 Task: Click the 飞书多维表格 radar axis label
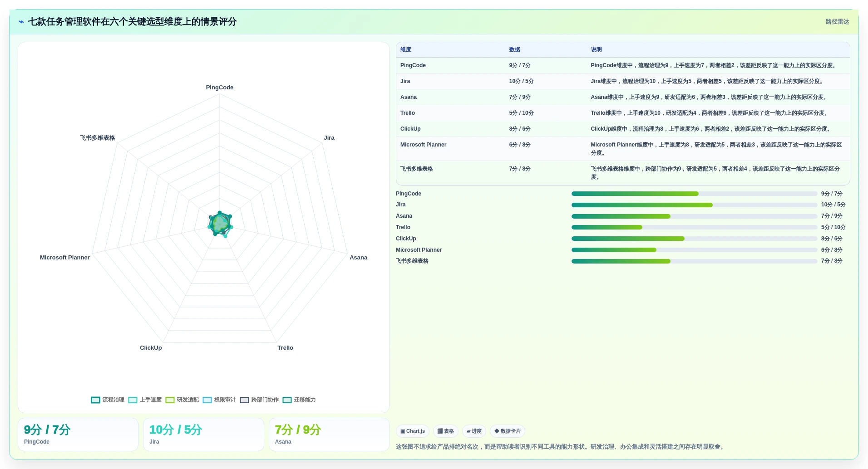(x=98, y=138)
